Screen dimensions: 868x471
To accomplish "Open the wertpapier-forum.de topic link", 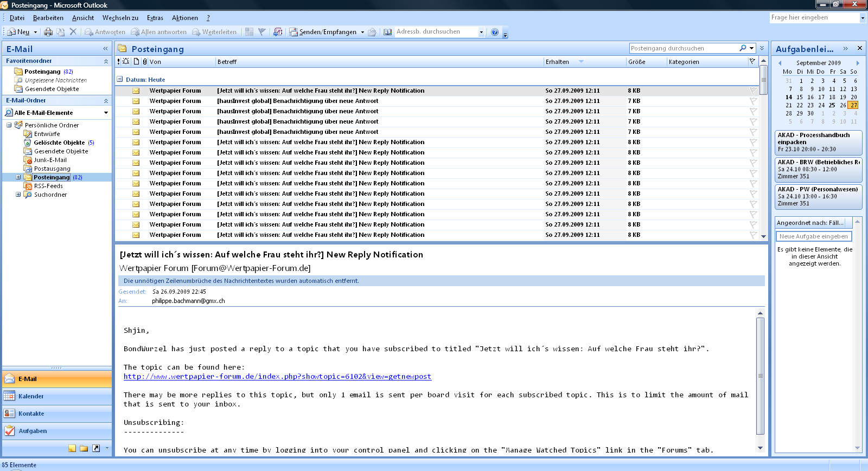I will coord(277,377).
